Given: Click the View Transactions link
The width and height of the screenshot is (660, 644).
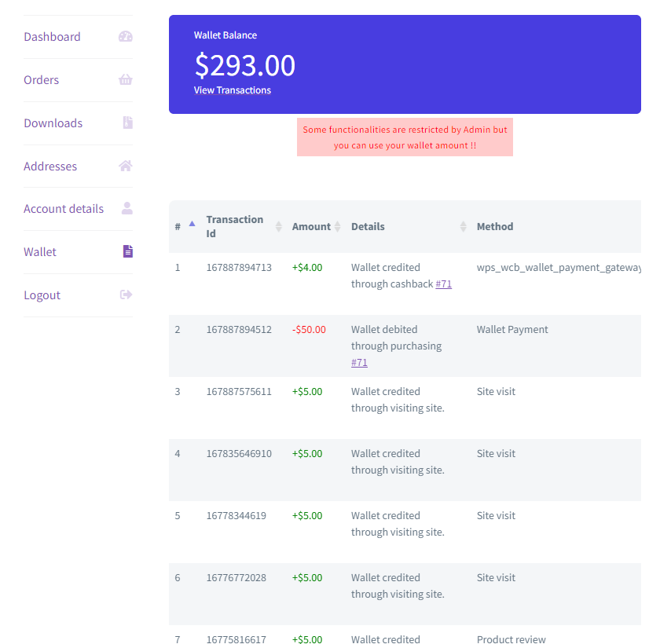Looking at the screenshot, I should point(233,90).
